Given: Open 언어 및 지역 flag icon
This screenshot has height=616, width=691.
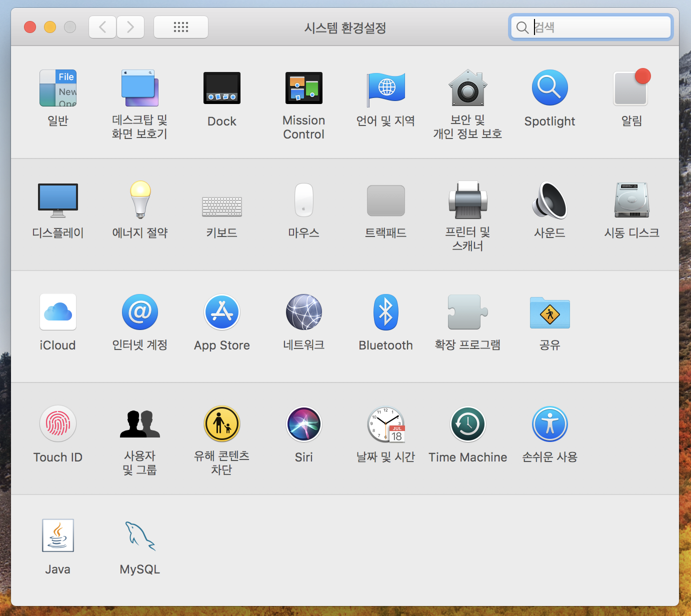Looking at the screenshot, I should point(386,89).
